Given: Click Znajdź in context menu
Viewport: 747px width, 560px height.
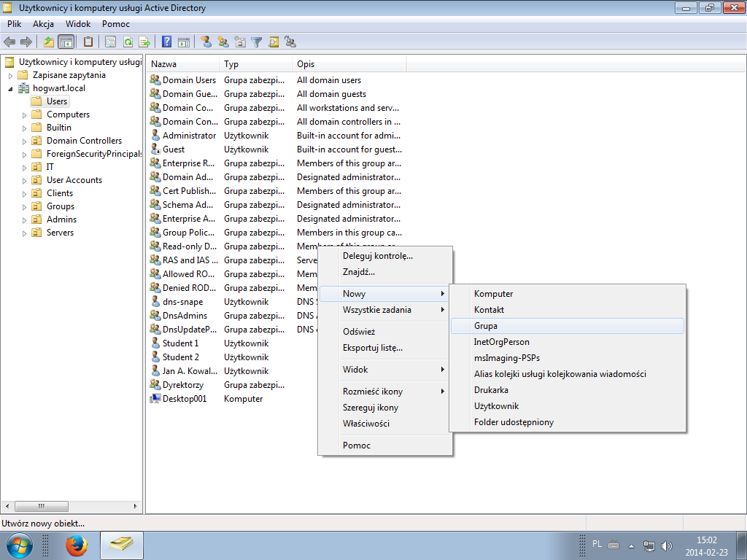Looking at the screenshot, I should click(385, 272).
